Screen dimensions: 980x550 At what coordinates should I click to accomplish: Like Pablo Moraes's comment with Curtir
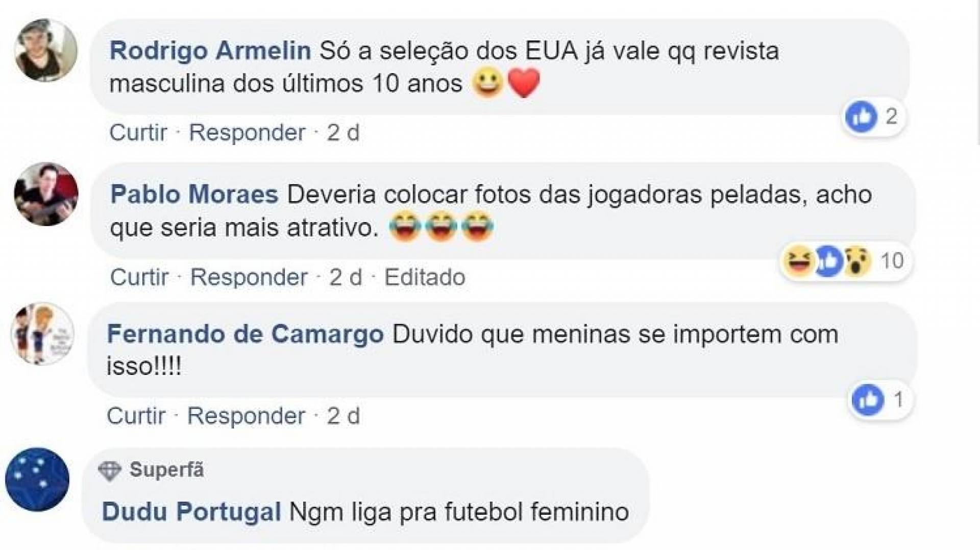pyautogui.click(x=139, y=277)
